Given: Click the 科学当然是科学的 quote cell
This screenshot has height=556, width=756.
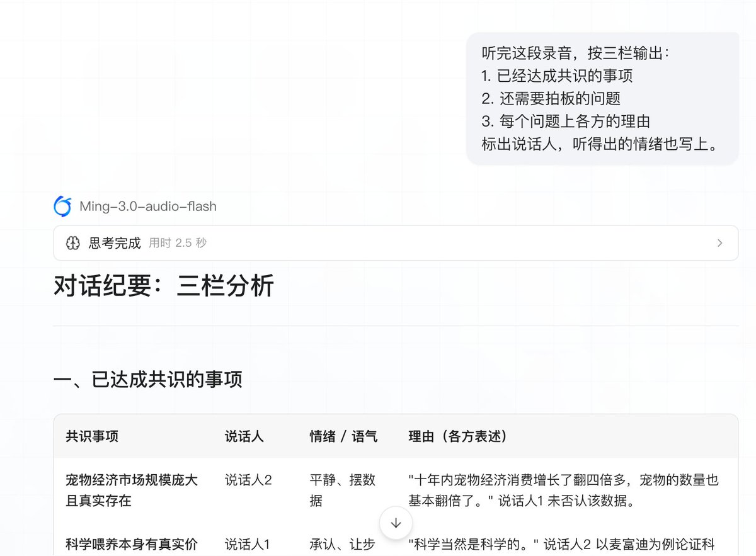Looking at the screenshot, I should 561,544.
